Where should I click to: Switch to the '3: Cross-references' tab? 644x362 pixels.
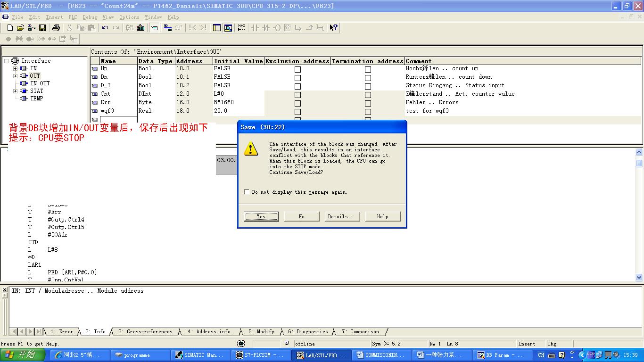(x=145, y=331)
